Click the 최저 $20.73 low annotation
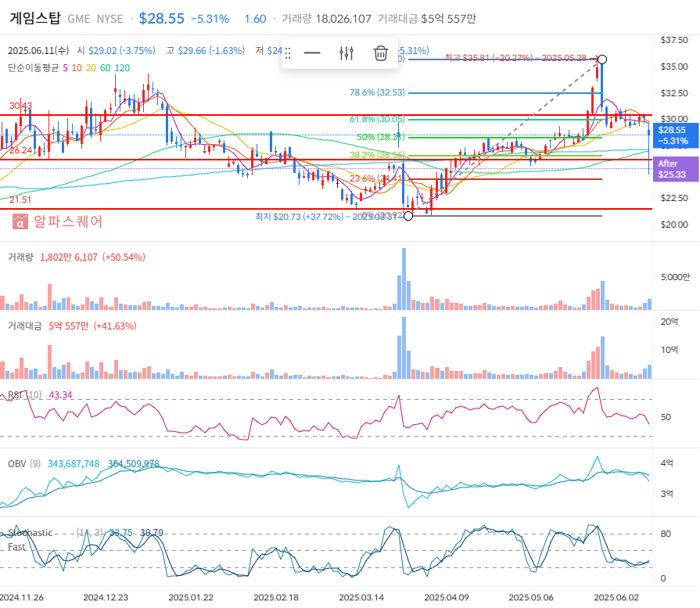700x608 pixels. (326, 217)
